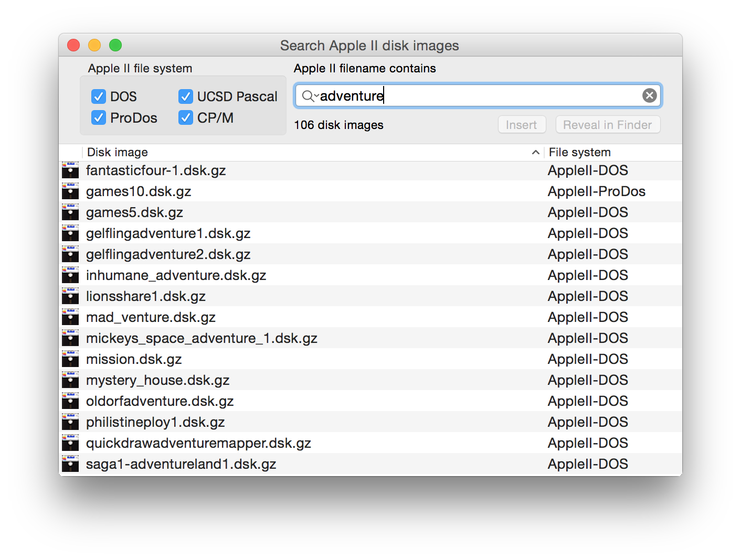741x560 pixels.
Task: Toggle the ProDos checkbox
Action: 99,117
